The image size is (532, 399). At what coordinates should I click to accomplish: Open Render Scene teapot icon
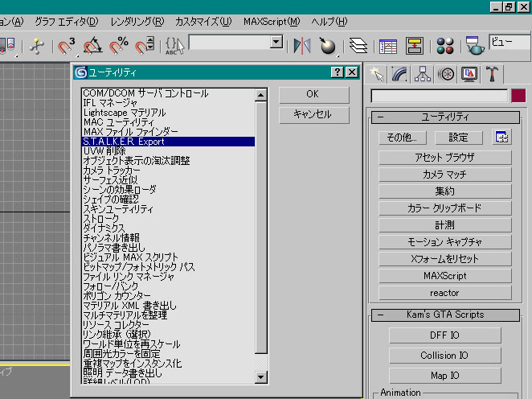(x=475, y=46)
